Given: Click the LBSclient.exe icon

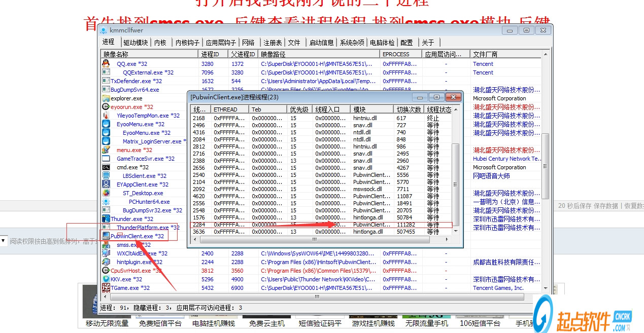Looking at the screenshot, I should (106, 176).
